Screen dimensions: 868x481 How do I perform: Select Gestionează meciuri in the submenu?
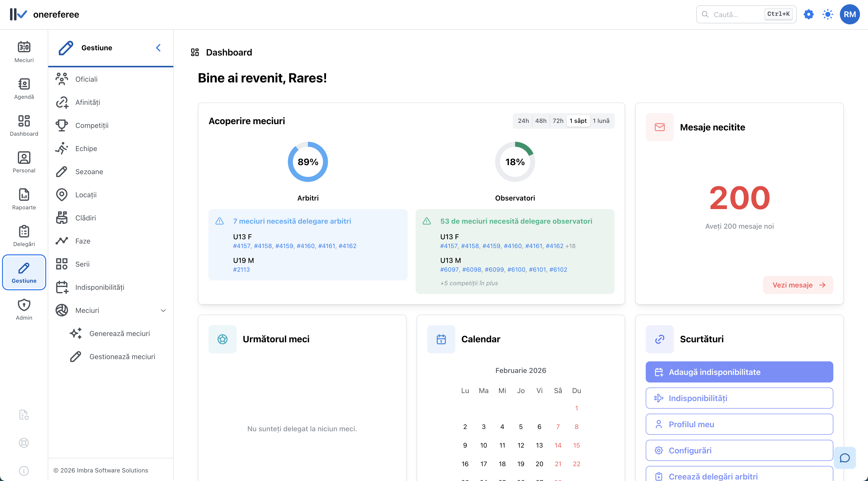pos(122,356)
